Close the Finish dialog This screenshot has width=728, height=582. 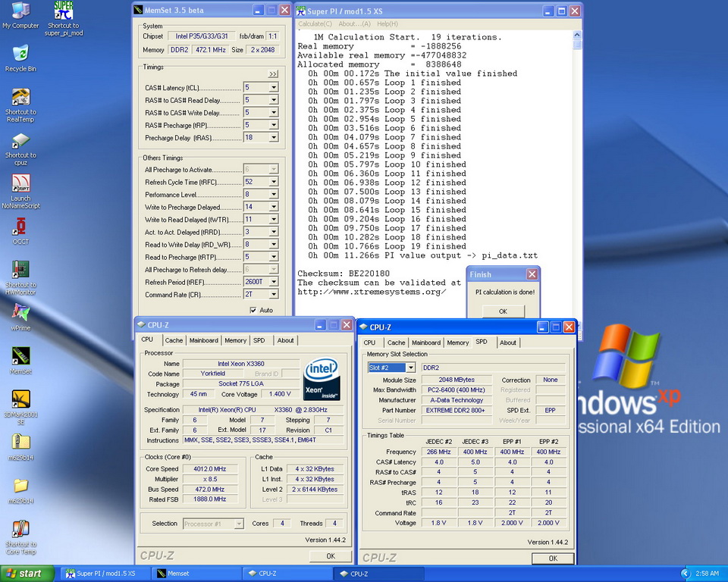(532, 274)
